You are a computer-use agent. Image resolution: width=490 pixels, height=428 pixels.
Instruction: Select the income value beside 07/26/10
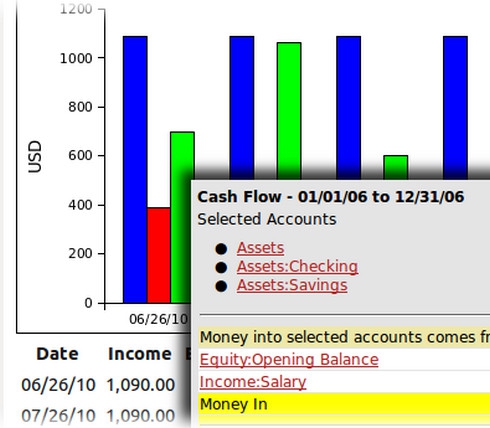tap(140, 416)
